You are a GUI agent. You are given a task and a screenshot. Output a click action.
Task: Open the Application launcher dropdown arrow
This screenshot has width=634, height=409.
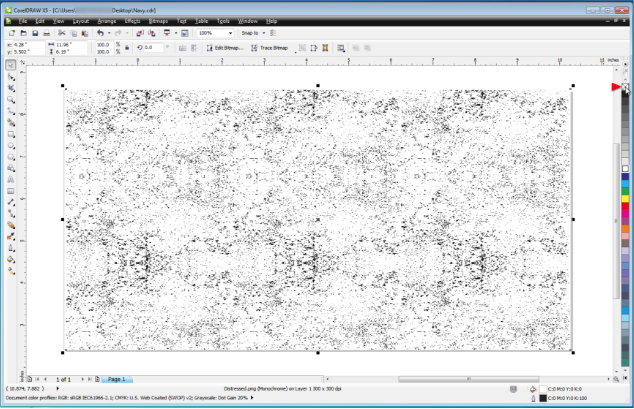[x=176, y=33]
